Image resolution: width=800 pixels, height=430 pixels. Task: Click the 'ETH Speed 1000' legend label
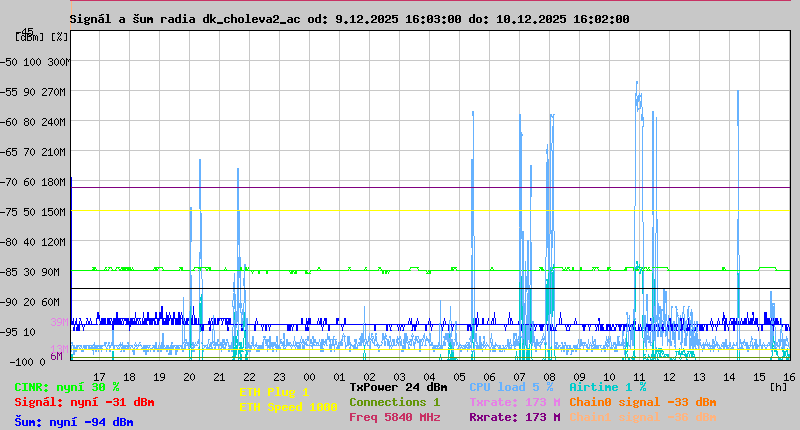(288, 407)
